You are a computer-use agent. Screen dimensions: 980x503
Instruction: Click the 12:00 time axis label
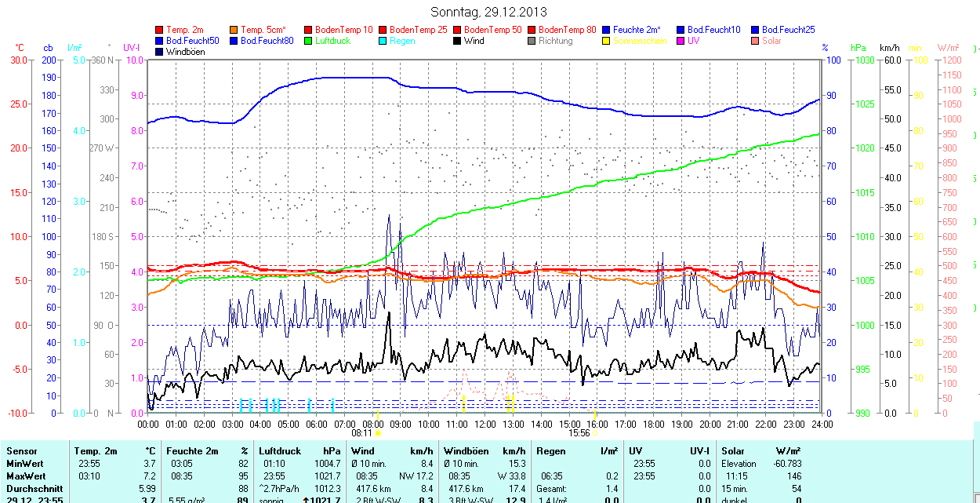coord(485,425)
